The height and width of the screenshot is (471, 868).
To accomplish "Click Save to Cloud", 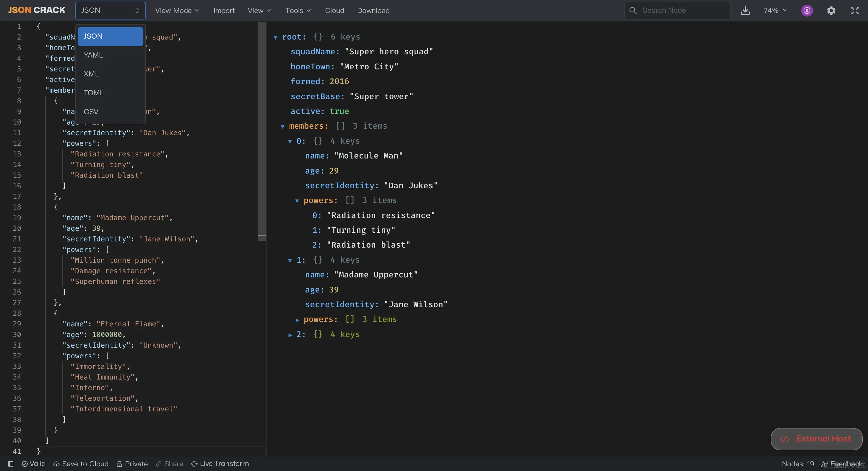I will pos(81,464).
